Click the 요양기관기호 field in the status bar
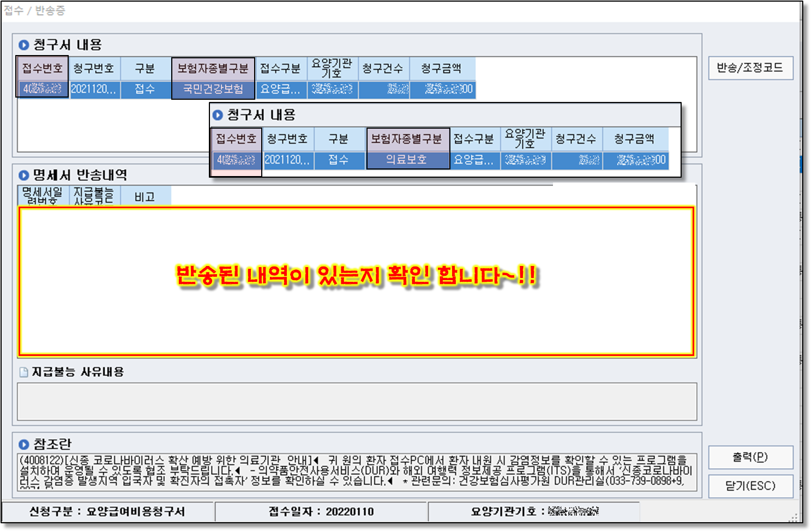This screenshot has width=812, height=532. pyautogui.click(x=533, y=511)
